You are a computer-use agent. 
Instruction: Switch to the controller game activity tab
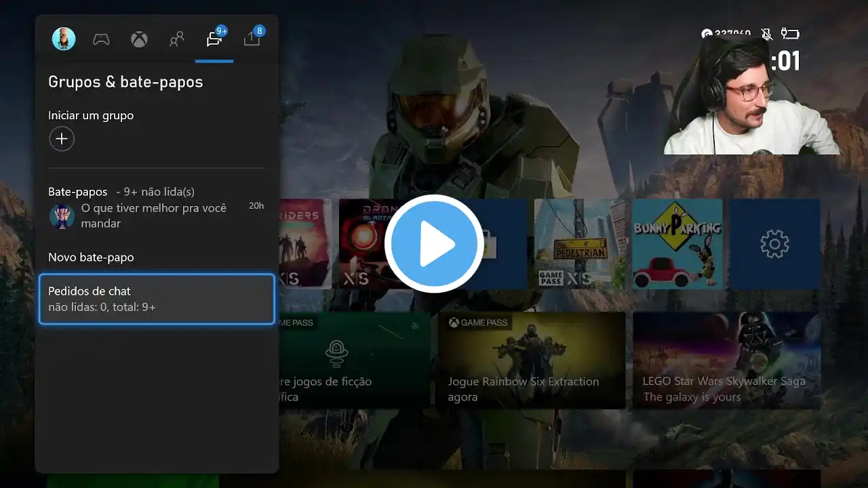click(101, 39)
